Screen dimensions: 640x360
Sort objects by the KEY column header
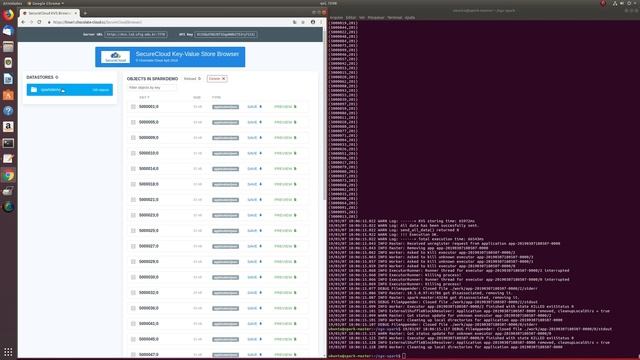pyautogui.click(x=144, y=98)
